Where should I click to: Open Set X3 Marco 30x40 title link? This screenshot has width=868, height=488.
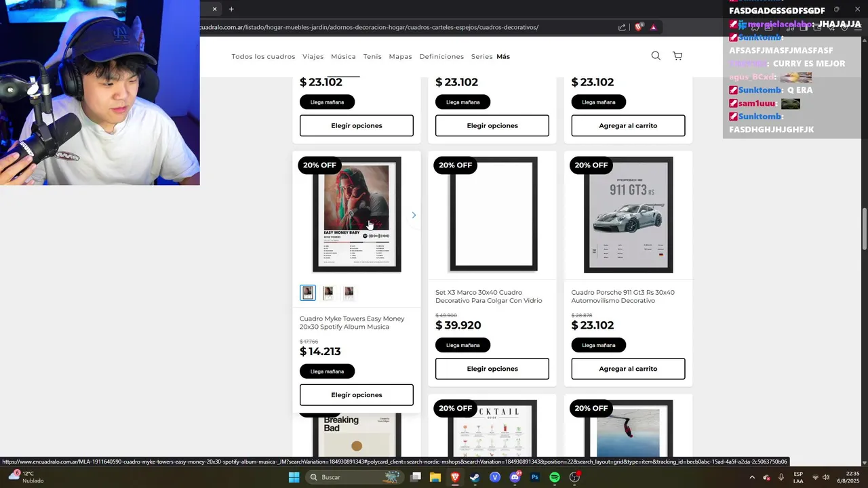point(489,296)
